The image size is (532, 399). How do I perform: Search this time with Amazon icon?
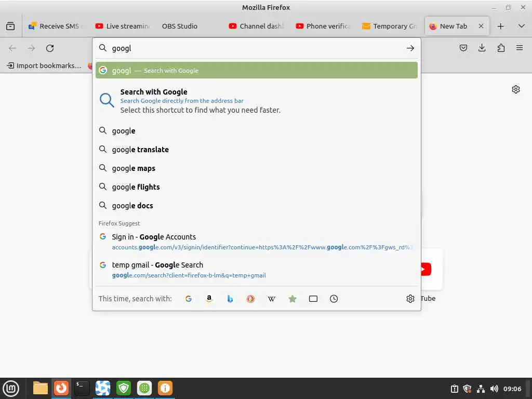click(209, 299)
